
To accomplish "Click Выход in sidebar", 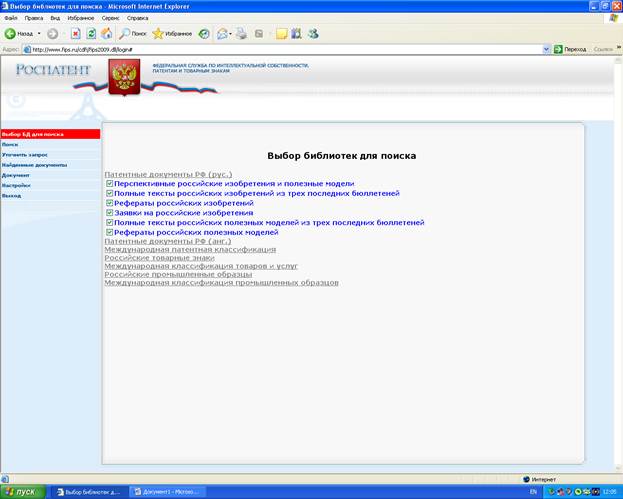I will tap(11, 196).
